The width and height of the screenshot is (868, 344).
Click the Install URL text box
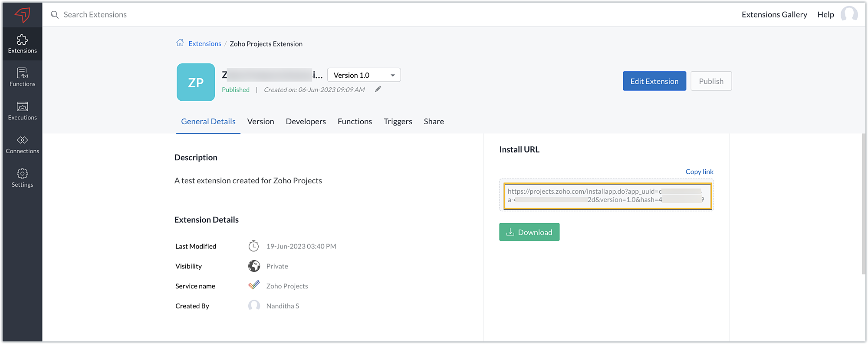(x=607, y=195)
